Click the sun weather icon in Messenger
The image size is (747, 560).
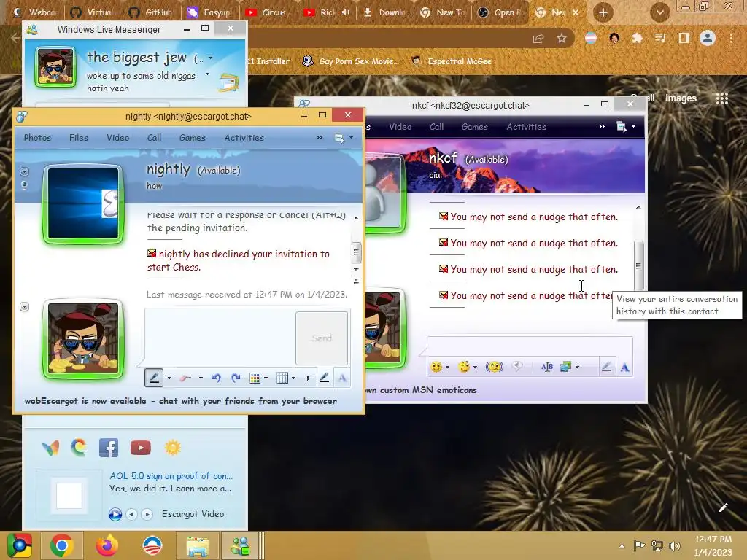pos(172,448)
